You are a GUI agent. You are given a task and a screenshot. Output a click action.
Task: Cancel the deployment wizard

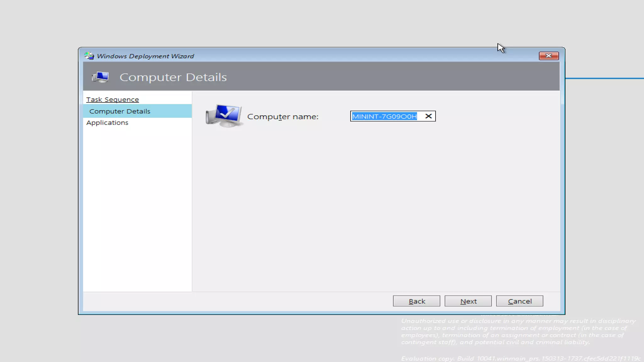[519, 301]
